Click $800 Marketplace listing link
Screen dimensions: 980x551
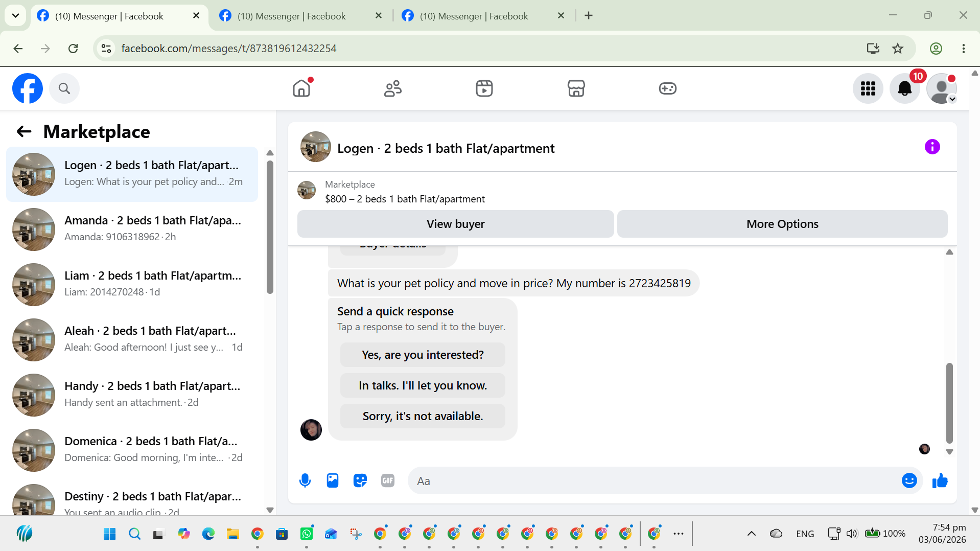coord(405,199)
